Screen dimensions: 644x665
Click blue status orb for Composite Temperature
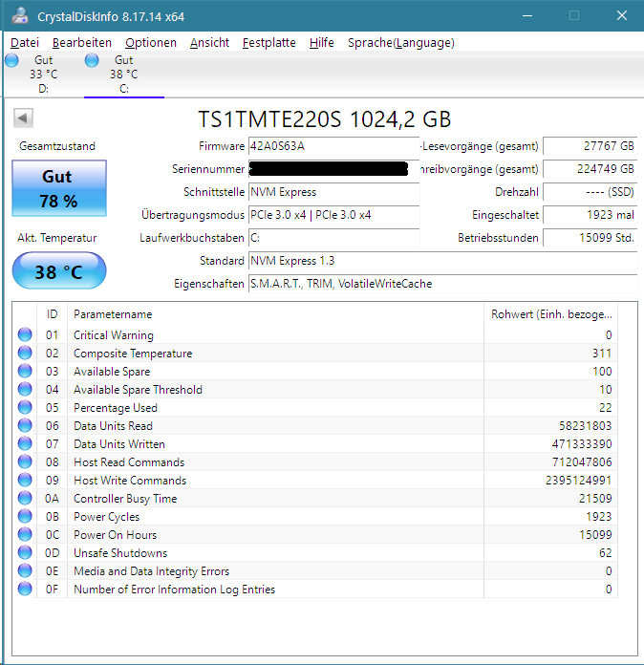pyautogui.click(x=25, y=353)
